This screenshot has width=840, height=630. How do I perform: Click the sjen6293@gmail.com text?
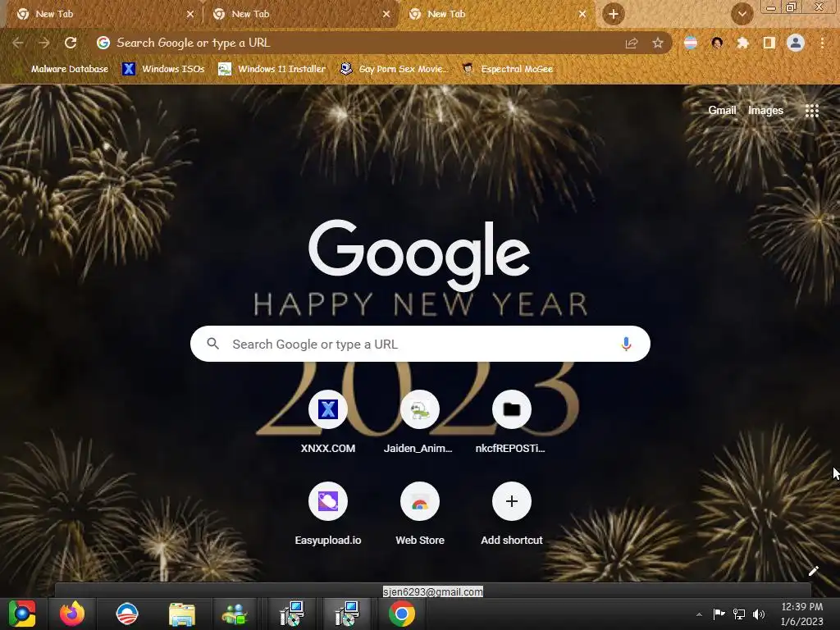click(x=433, y=592)
